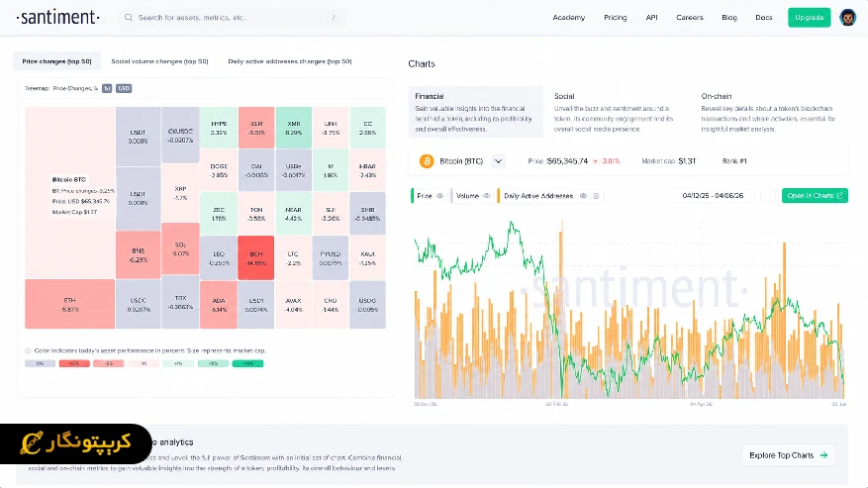
Task: Select the HBAR treemap cell
Action: pos(367,170)
